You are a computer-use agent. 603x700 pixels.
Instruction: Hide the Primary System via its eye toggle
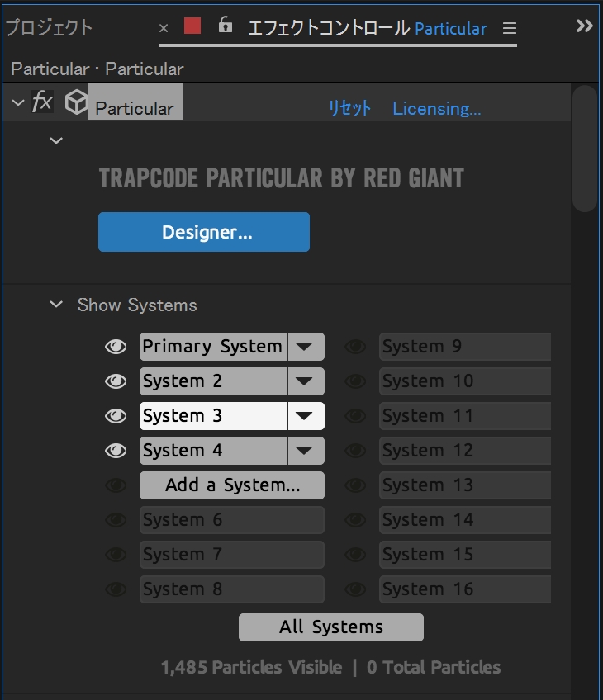pyautogui.click(x=116, y=347)
